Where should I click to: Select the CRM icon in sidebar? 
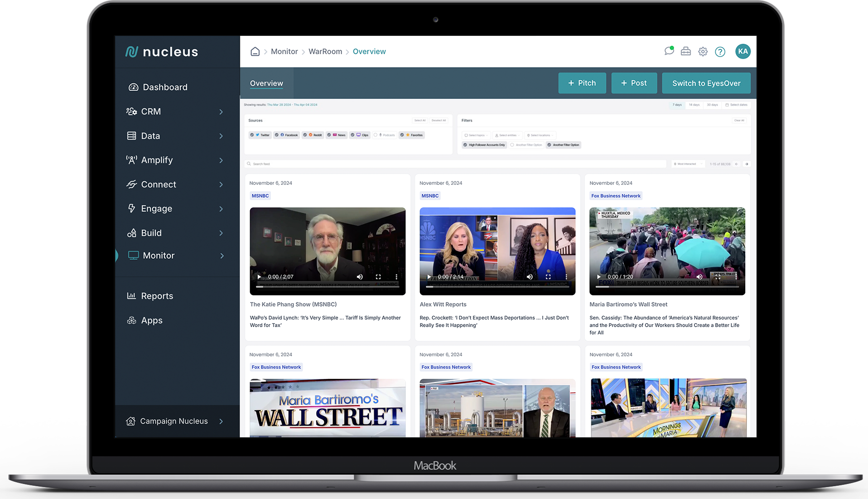(131, 111)
